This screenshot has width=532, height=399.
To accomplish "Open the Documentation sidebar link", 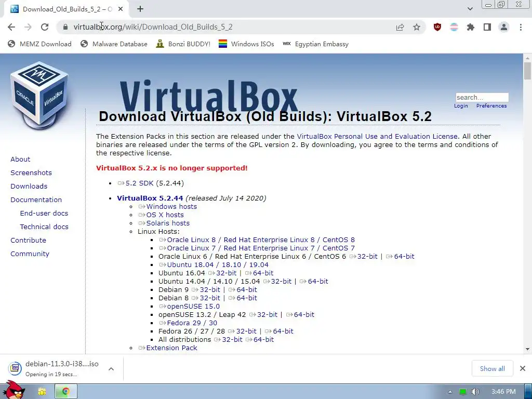I will 36,200.
